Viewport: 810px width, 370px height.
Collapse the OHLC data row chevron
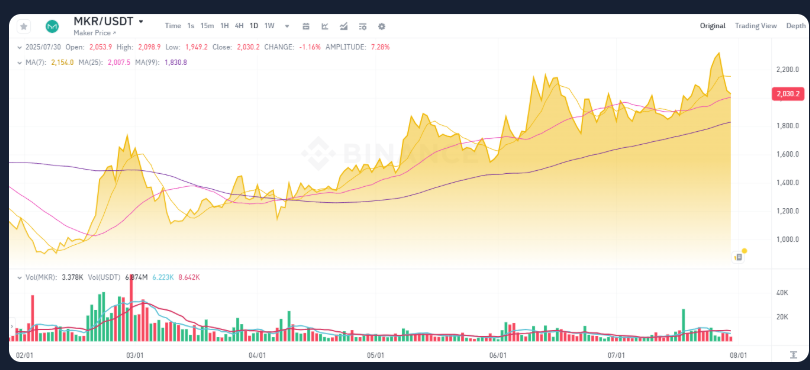click(20, 47)
